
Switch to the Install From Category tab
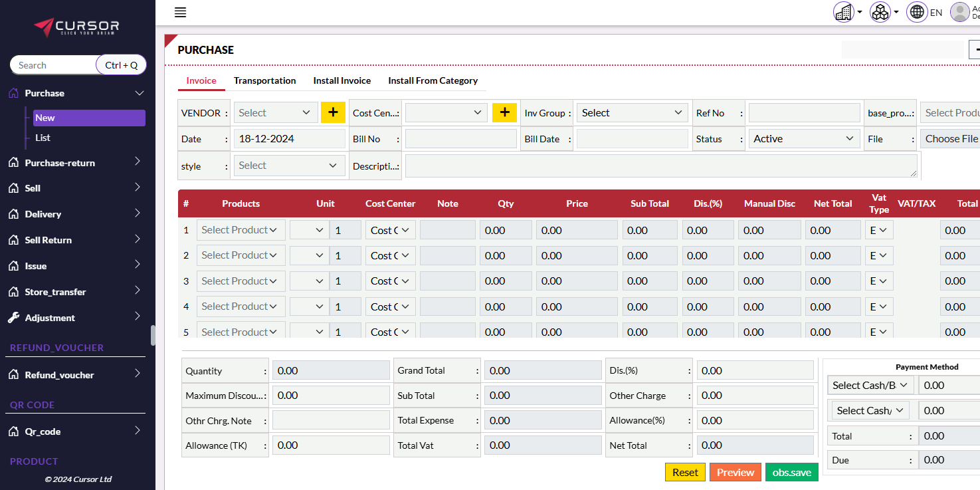(433, 80)
